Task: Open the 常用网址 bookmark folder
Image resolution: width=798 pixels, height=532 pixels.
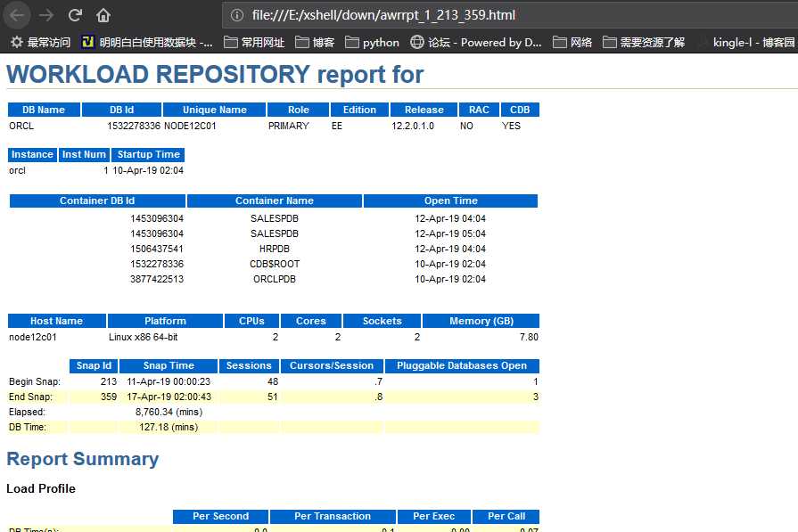Action: click(254, 42)
